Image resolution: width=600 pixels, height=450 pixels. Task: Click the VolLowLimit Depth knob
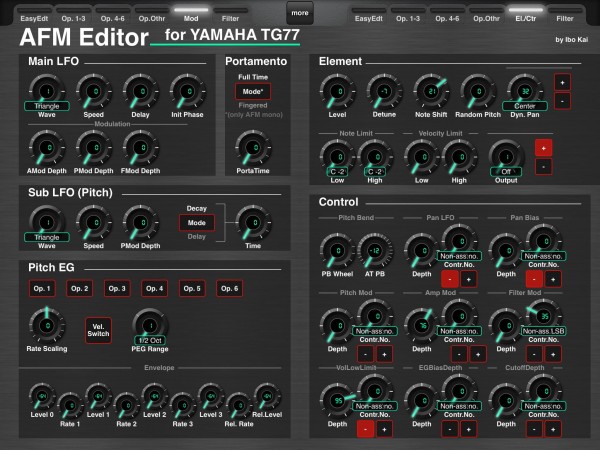[337, 401]
